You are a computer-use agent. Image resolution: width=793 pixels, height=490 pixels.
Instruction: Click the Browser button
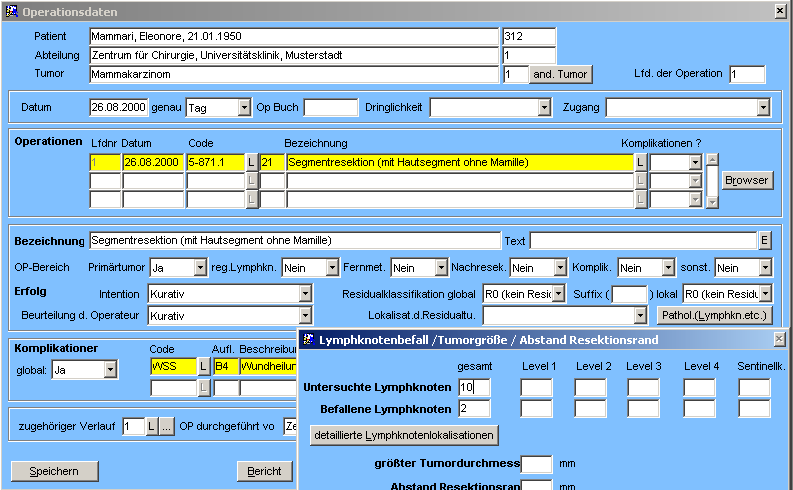click(x=747, y=180)
